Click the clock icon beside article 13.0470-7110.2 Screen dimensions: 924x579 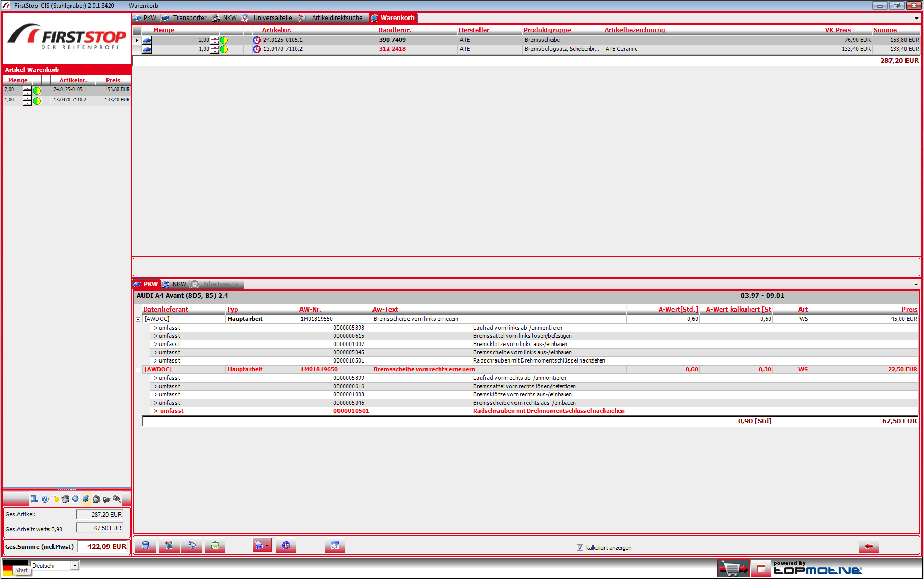click(x=257, y=49)
